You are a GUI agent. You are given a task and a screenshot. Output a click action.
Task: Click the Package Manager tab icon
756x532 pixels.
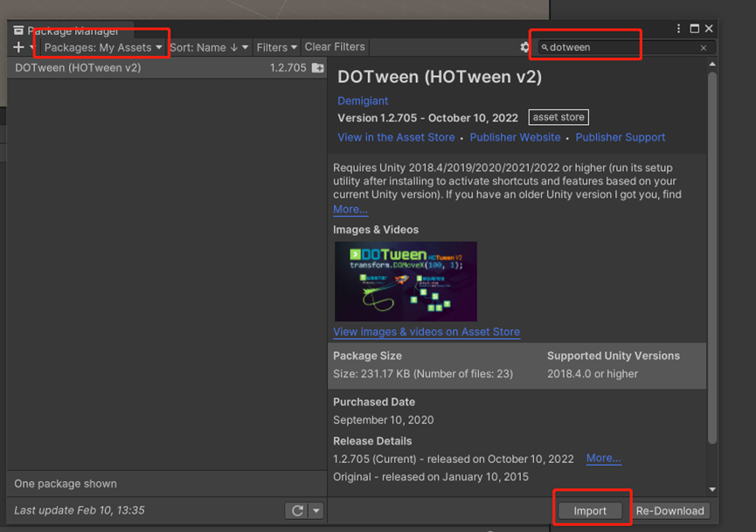(18, 31)
